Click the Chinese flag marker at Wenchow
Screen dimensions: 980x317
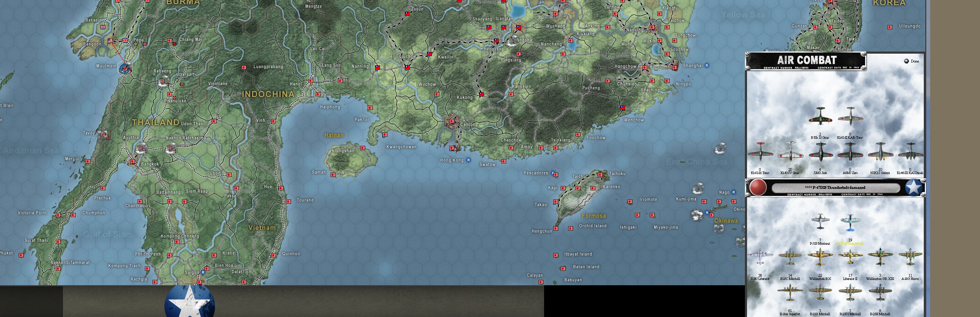click(x=622, y=108)
